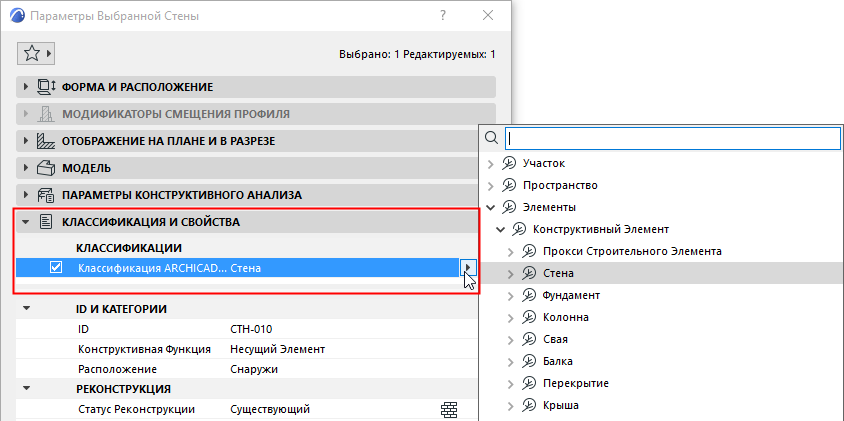Image resolution: width=844 pixels, height=421 pixels.
Task: Expand the ФОРМА И РАСПОЛОЖЕНИЕ panel
Action: 25,87
